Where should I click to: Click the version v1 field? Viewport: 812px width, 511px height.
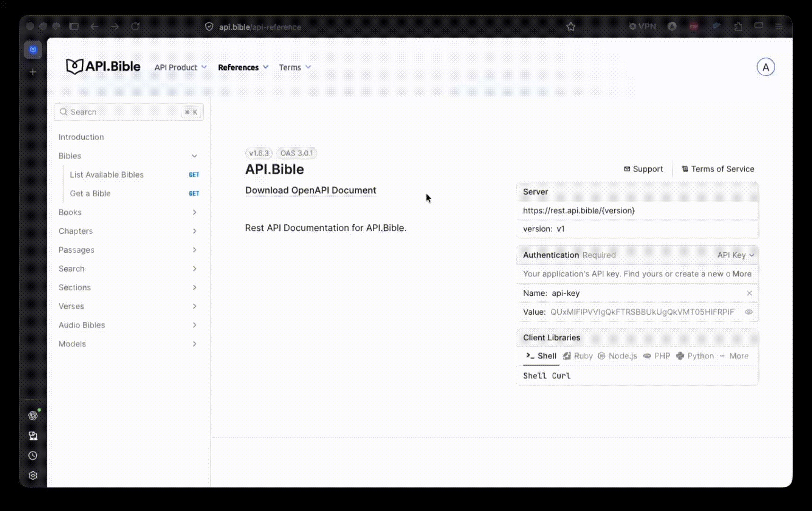(637, 229)
